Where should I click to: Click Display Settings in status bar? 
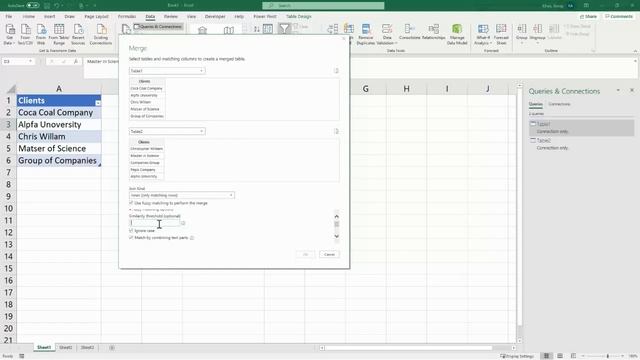(x=517, y=356)
